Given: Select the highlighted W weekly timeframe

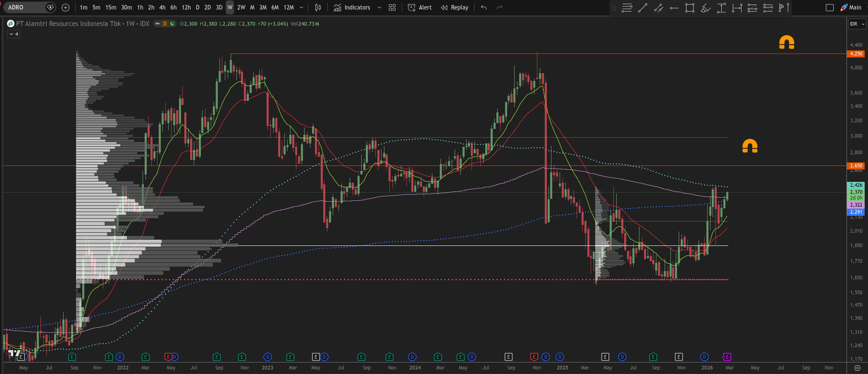Looking at the screenshot, I should point(230,7).
